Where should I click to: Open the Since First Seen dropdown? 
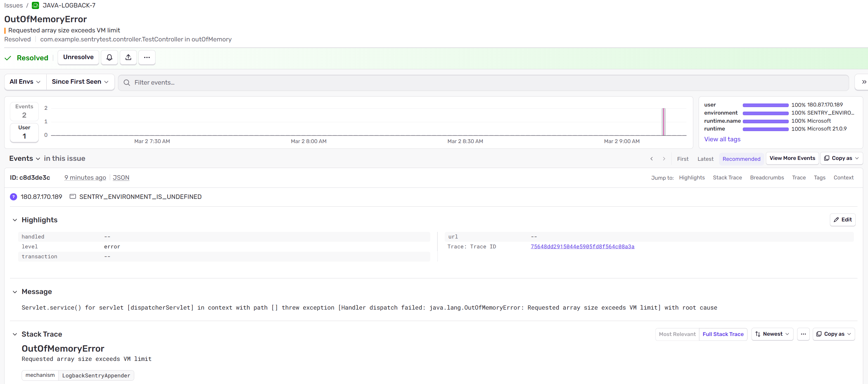(x=80, y=82)
